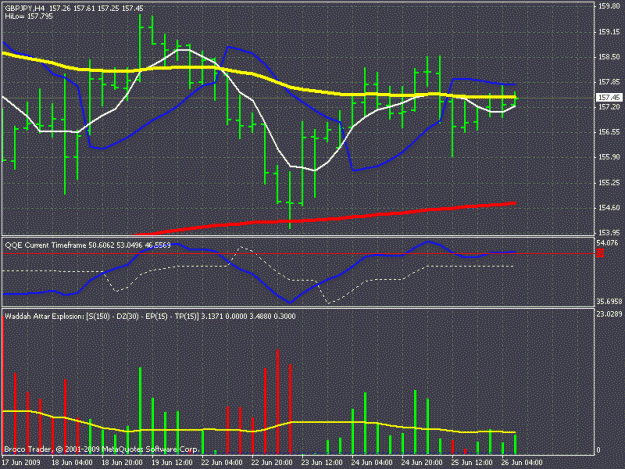
Task: Select the 24 Jun 20:00 time label
Action: pyautogui.click(x=422, y=462)
